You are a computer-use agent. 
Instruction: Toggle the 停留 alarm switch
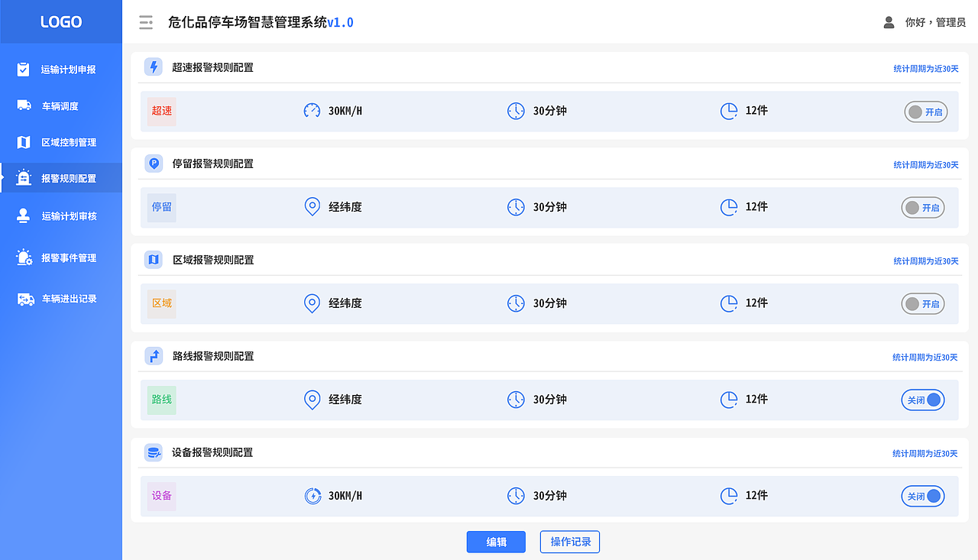coord(923,208)
